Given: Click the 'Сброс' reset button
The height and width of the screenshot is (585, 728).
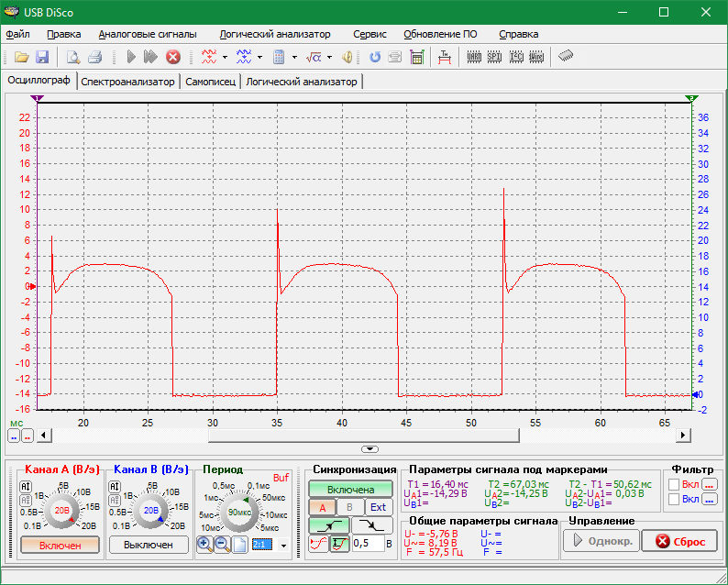Looking at the screenshot, I should click(x=679, y=541).
